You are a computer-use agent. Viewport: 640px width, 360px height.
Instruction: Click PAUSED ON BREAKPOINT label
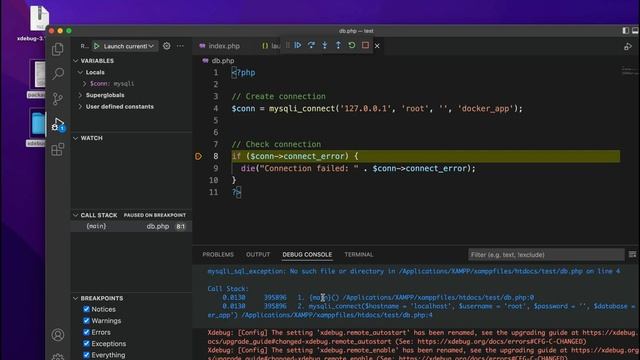coord(155,215)
